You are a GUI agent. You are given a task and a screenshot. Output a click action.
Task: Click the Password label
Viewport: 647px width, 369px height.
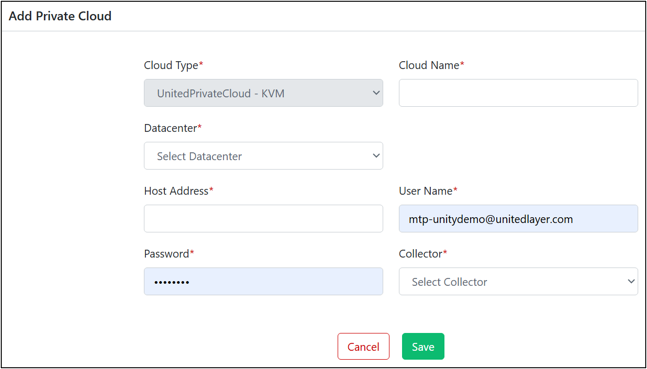pos(169,254)
